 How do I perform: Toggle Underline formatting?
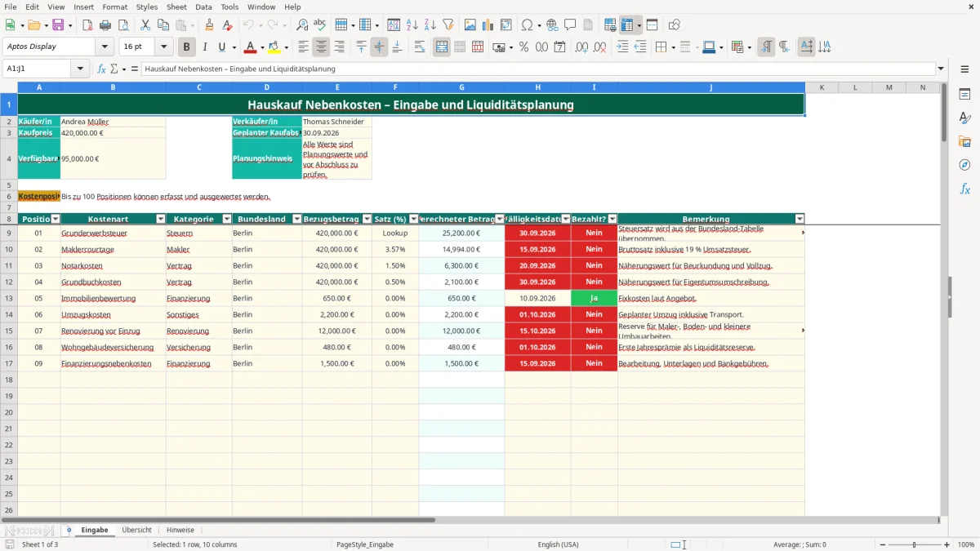221,47
